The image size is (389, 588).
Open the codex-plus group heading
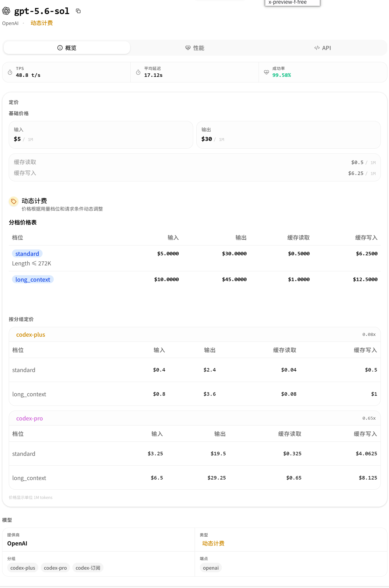click(31, 335)
